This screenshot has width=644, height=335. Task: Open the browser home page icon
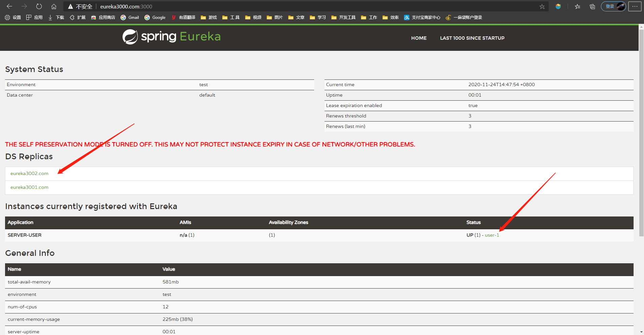[54, 6]
